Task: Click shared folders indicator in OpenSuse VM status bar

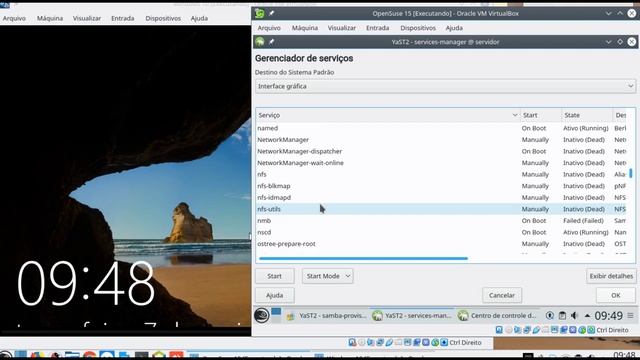Action: (545, 330)
